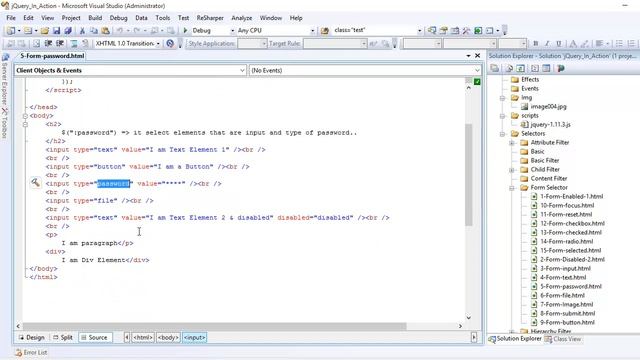Collapse the Form Selector folder node
This screenshot has width=640, height=360.
click(512, 188)
